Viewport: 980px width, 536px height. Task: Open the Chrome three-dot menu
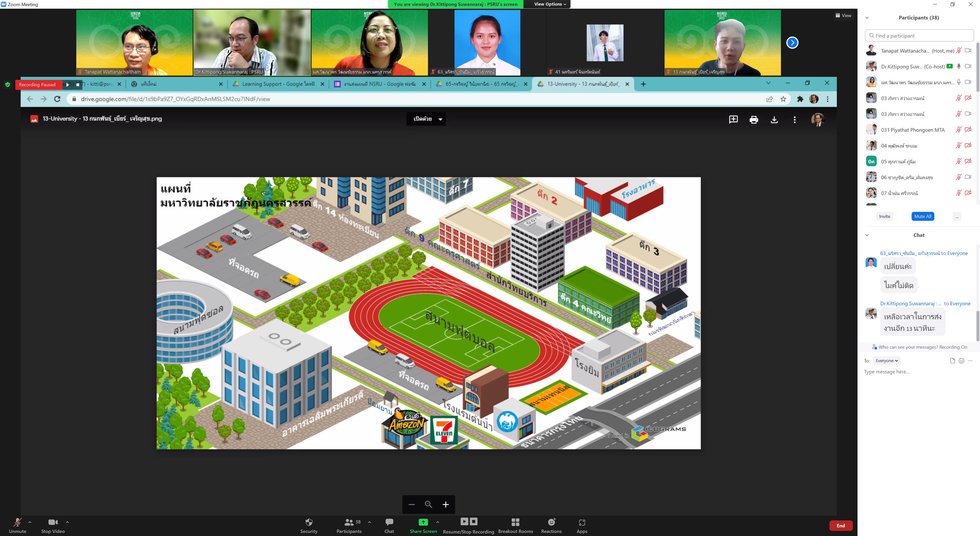pyautogui.click(x=827, y=99)
